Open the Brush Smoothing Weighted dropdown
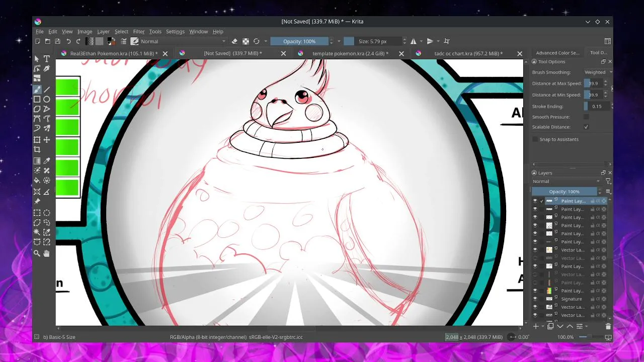 [598, 72]
